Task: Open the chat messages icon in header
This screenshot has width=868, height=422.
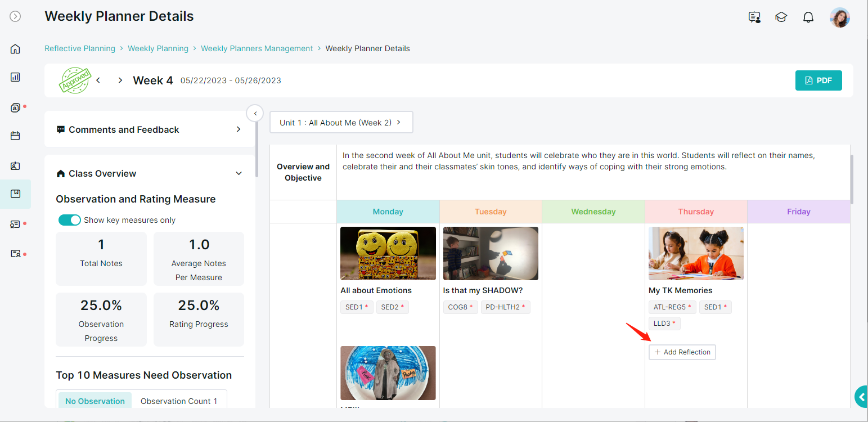Action: pyautogui.click(x=754, y=17)
